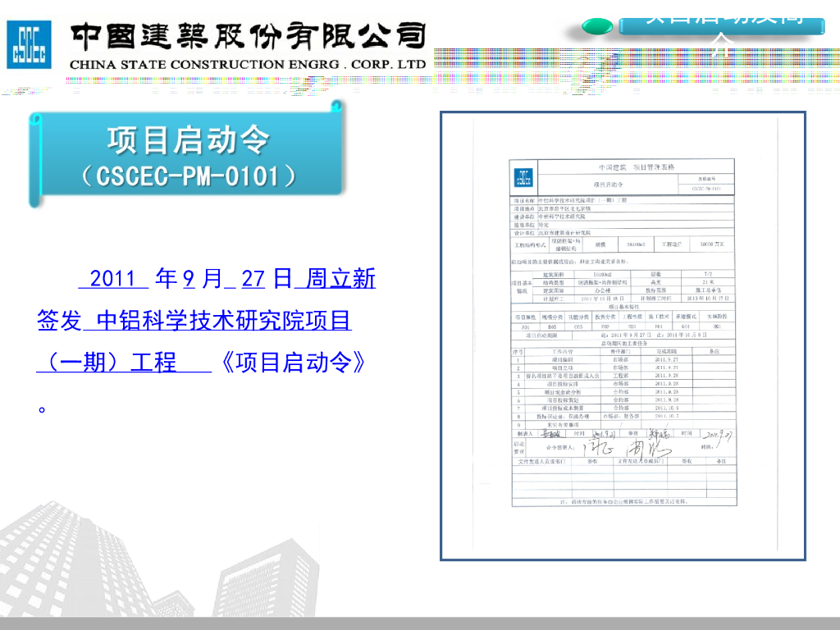Click the code "(CSCEC-PM-0101)" on the banner
840x630 pixels.
(x=188, y=176)
